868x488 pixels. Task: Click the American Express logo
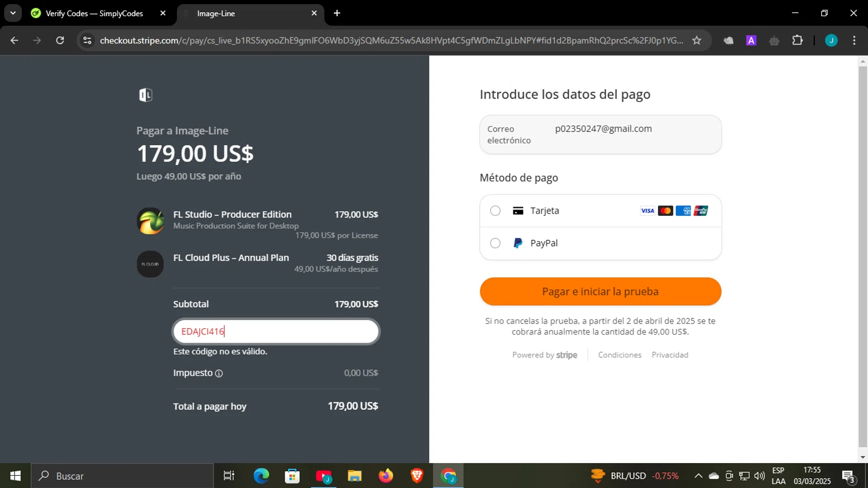pos(683,211)
